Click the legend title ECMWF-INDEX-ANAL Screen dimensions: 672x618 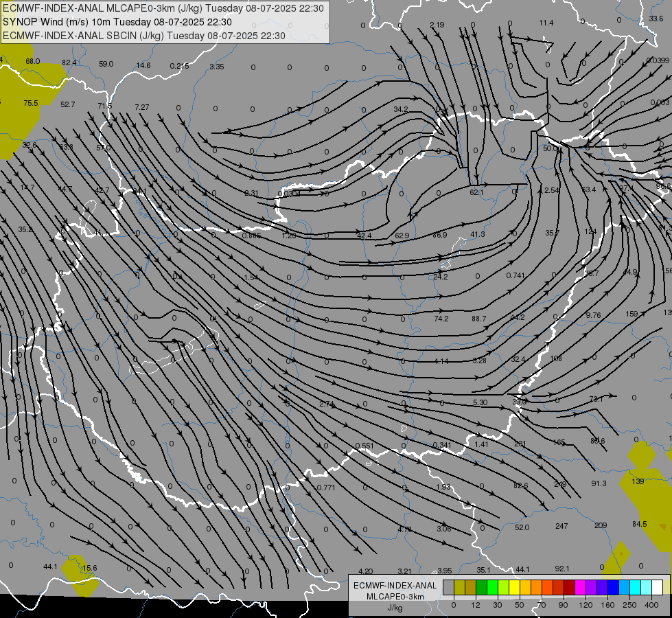[x=395, y=586]
